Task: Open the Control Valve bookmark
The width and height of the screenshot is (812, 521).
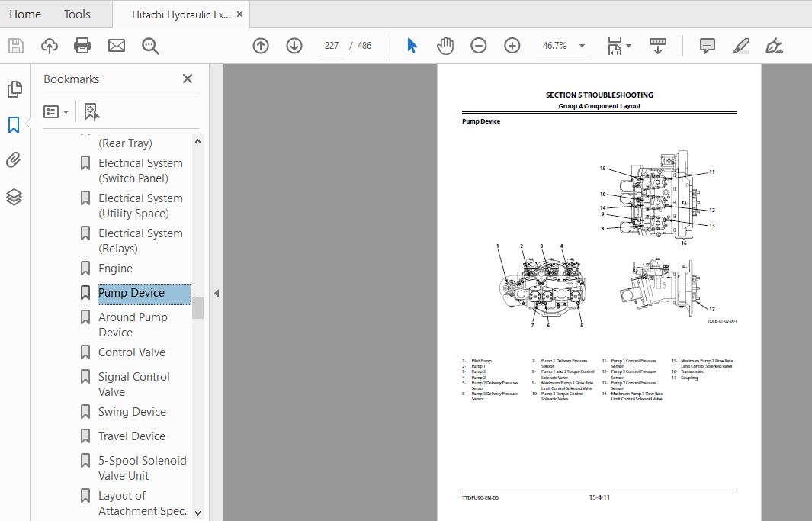Action: click(132, 352)
